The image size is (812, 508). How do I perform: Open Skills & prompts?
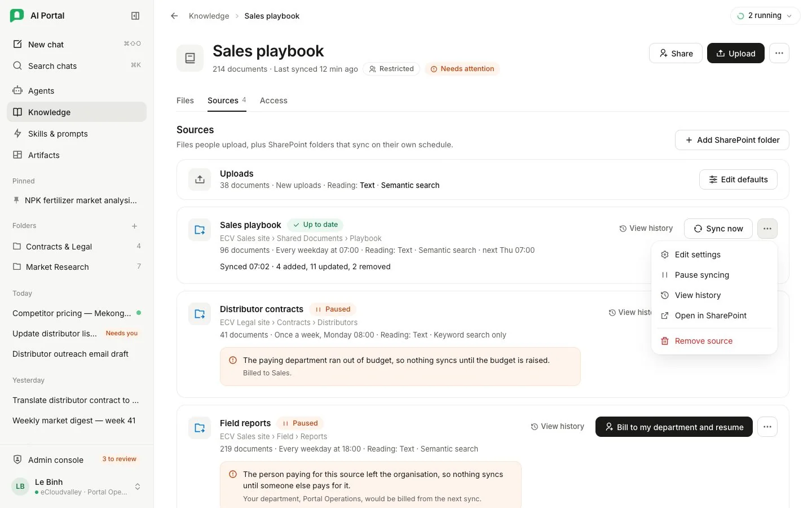click(x=77, y=134)
